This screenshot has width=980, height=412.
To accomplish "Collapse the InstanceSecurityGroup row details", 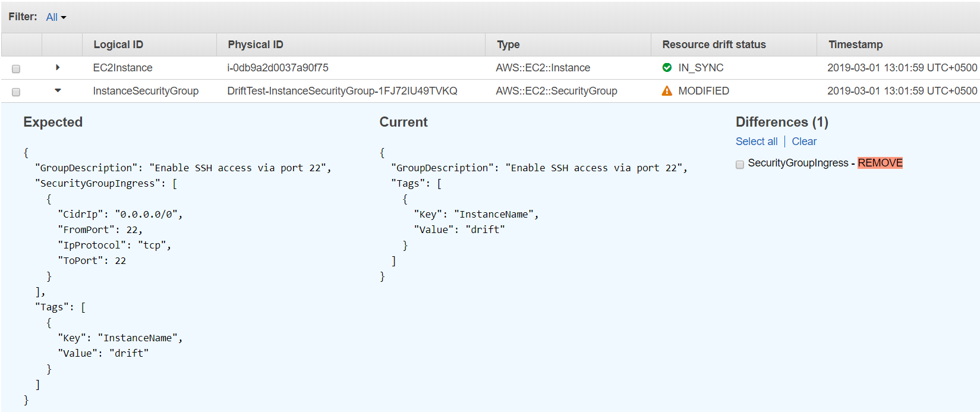I will pos(58,90).
